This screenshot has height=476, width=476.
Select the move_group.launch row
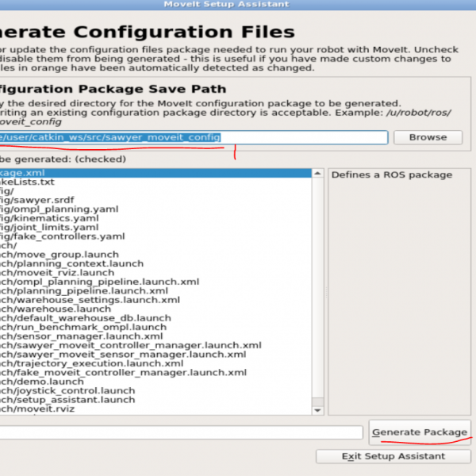(x=155, y=255)
